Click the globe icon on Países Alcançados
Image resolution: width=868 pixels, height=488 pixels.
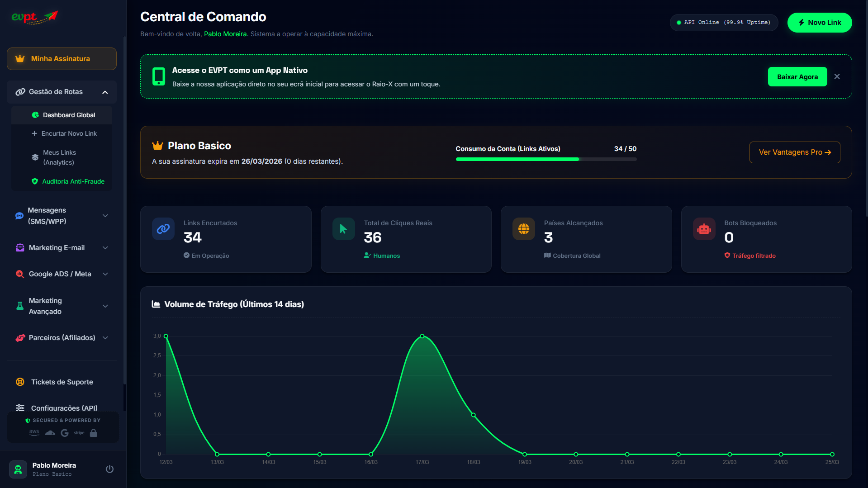523,229
